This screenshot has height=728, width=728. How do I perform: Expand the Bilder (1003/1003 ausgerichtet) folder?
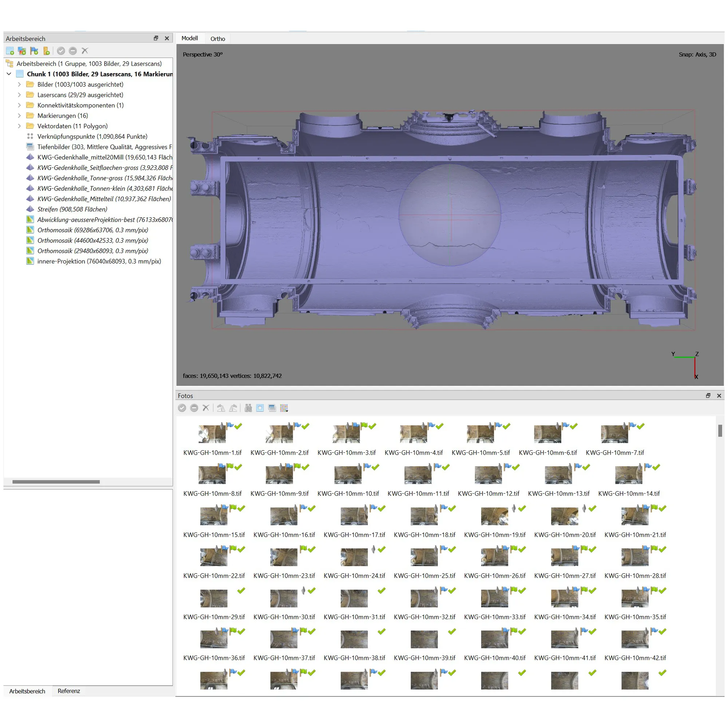click(19, 84)
